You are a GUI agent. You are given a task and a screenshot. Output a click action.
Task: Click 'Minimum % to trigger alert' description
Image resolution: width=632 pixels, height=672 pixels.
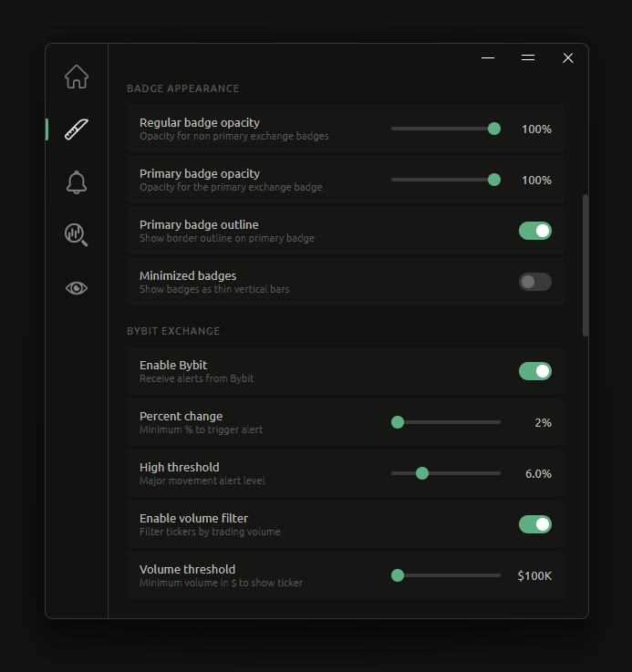tap(201, 429)
